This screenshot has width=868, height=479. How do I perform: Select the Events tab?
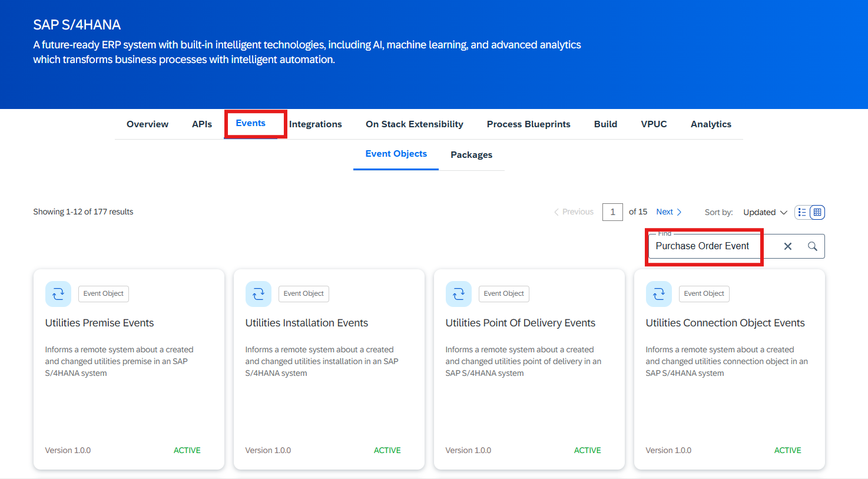pos(251,123)
